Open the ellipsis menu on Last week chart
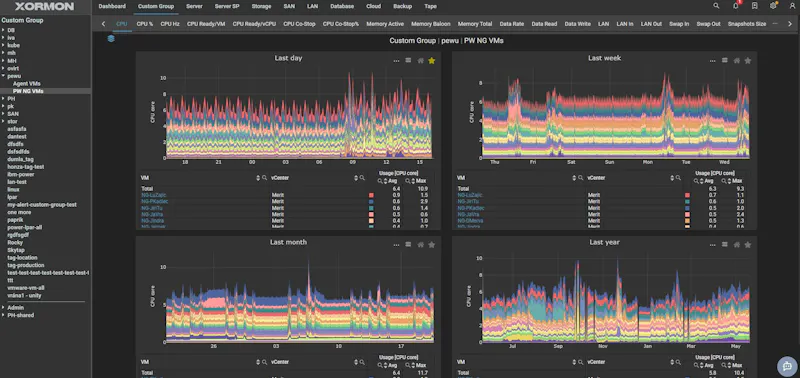Viewport: 800px width, 378px height. pyautogui.click(x=712, y=61)
